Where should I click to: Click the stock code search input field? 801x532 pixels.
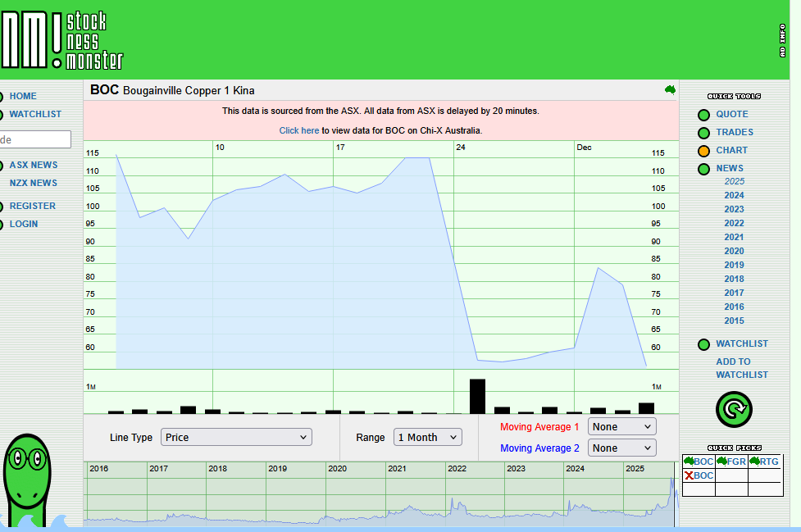[x=34, y=139]
